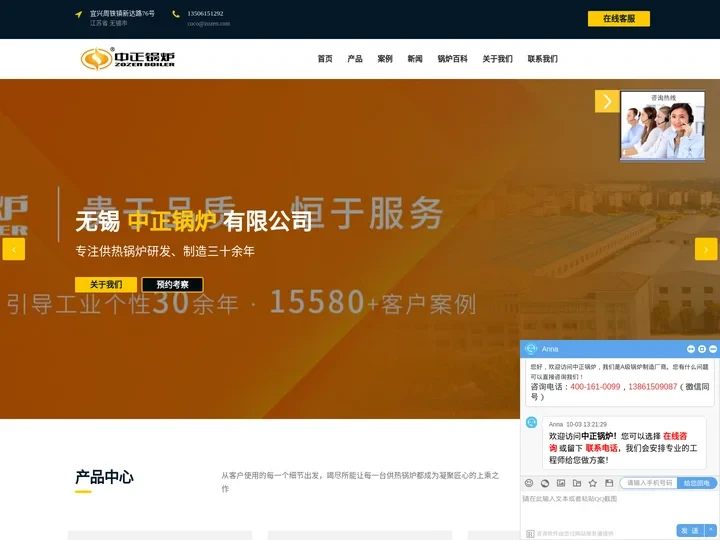Click the slogan 专注供热锅炉研发、制造三十余年

(x=165, y=251)
